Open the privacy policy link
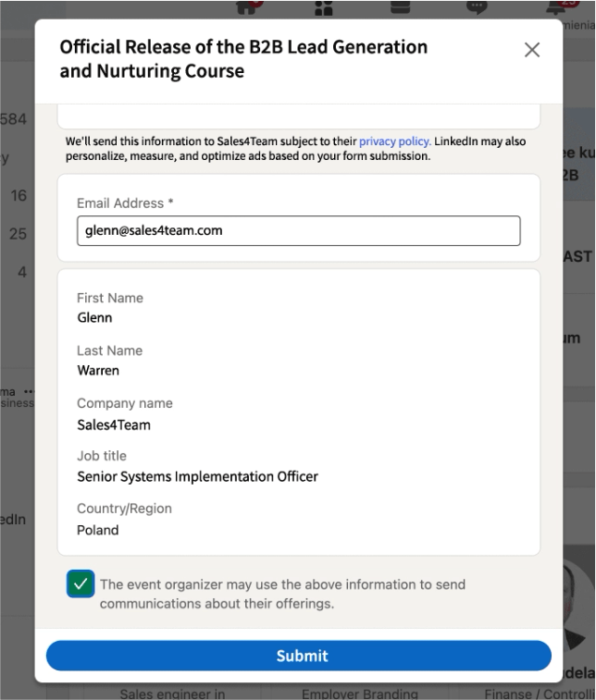The height and width of the screenshot is (700, 596). [x=394, y=141]
